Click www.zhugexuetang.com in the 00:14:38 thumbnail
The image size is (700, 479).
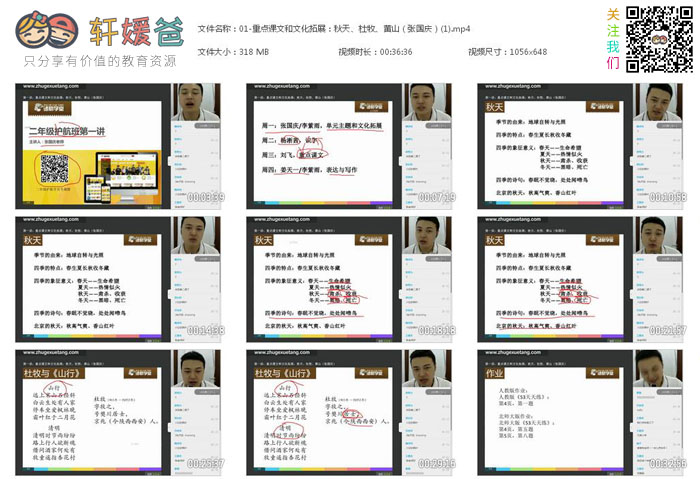point(51,219)
